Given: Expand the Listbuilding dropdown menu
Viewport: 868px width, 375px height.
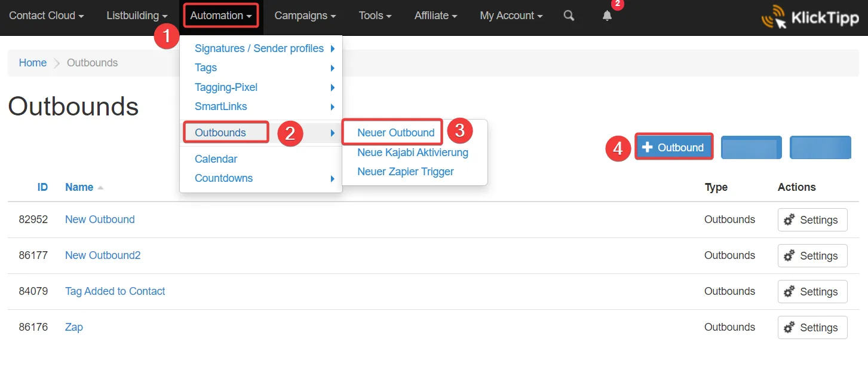Looking at the screenshot, I should [x=137, y=16].
